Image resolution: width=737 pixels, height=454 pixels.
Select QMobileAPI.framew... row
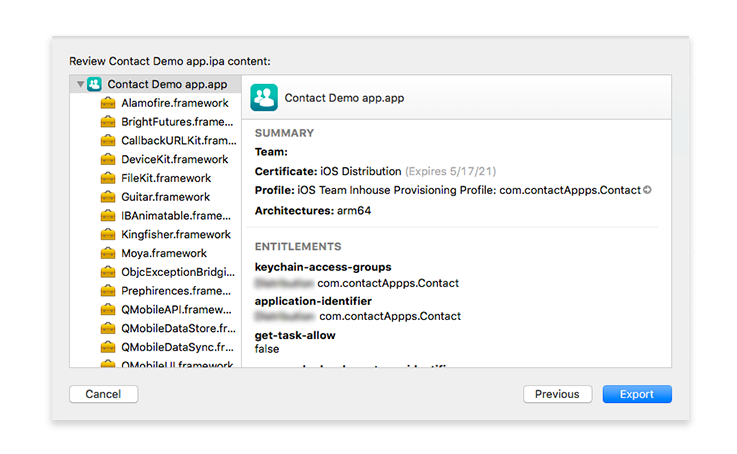[156, 310]
